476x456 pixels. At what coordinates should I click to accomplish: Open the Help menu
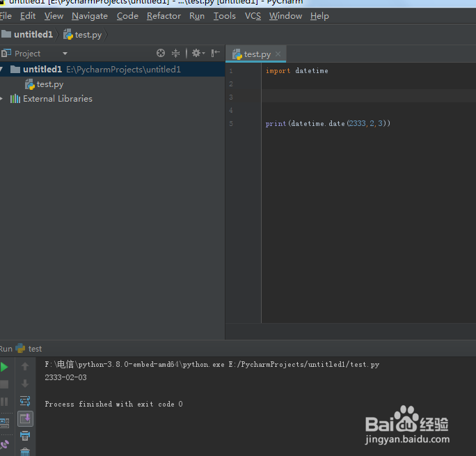click(319, 16)
